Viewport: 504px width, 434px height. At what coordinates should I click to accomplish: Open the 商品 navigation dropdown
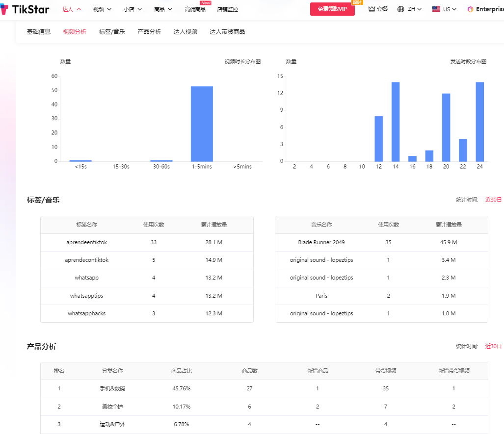(x=162, y=9)
